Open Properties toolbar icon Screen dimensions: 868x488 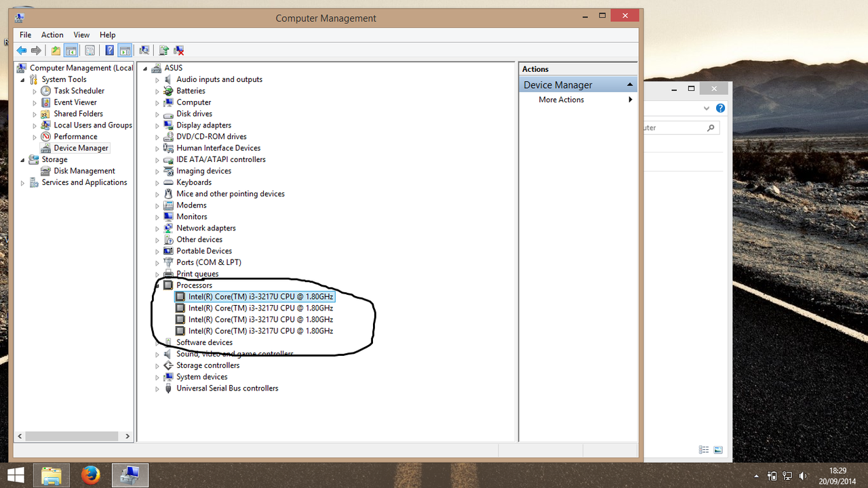90,50
